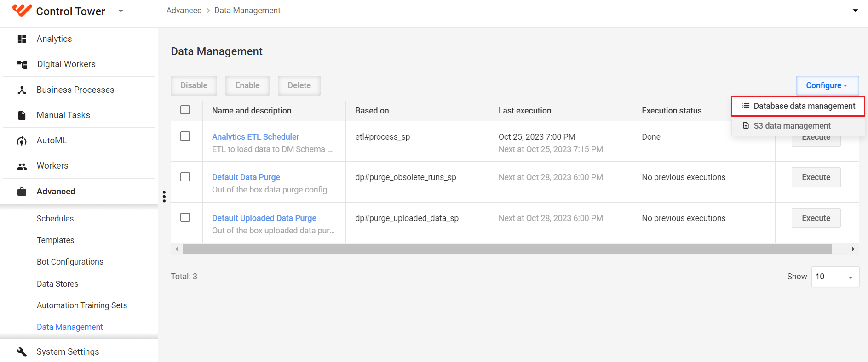Click the AutoML sidebar icon
Viewport: 868px width, 362px height.
[22, 141]
